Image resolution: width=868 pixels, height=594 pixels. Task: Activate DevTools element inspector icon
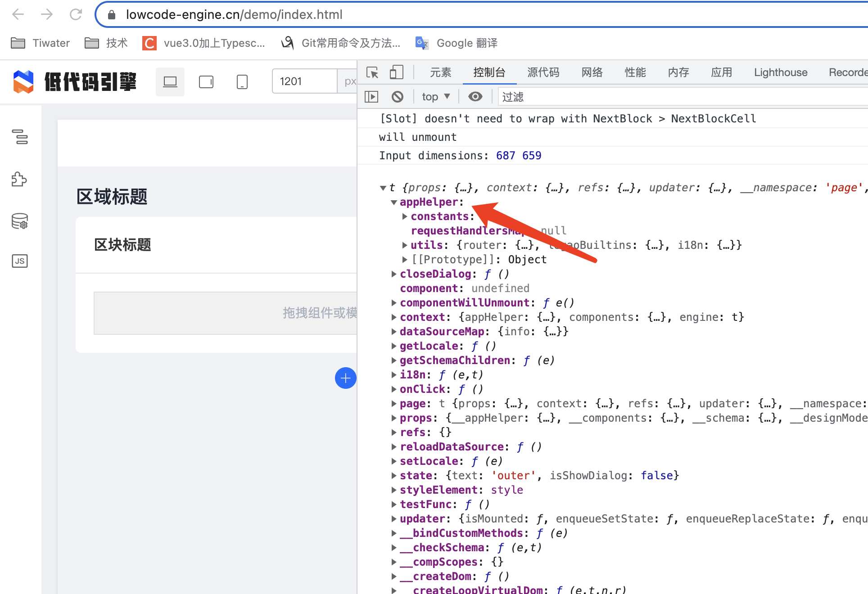(372, 72)
